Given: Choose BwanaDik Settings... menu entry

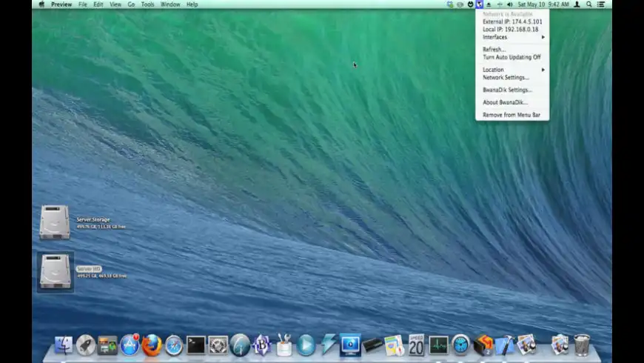Looking at the screenshot, I should click(x=507, y=90).
